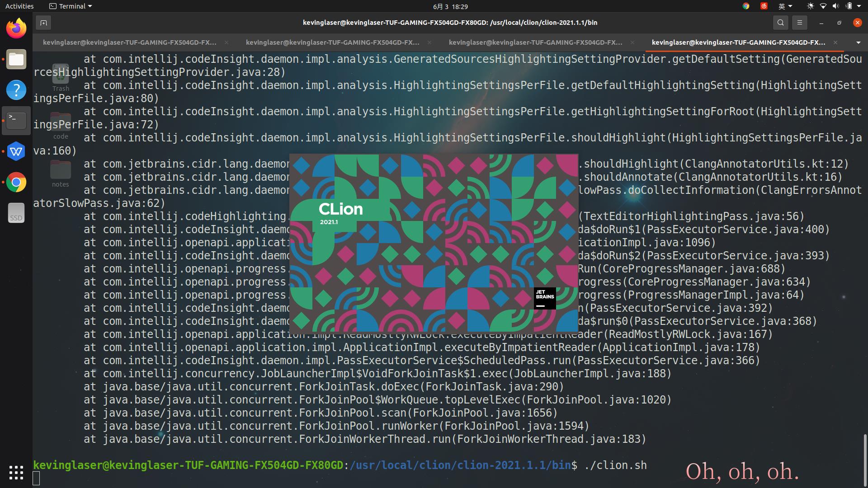The image size is (868, 488).
Task: Click the clock showing 18:29
Action: 450,6
